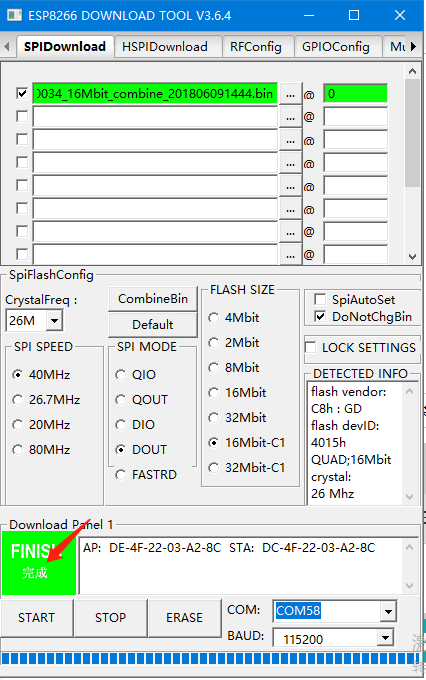This screenshot has width=426, height=680.
Task: Click the 'flash vendor:' detected info text
Action: pyautogui.click(x=348, y=392)
